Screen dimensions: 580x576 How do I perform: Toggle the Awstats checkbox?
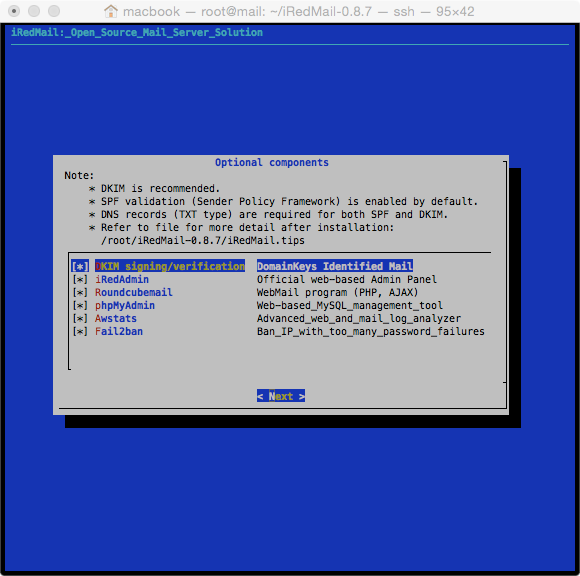click(x=80, y=318)
